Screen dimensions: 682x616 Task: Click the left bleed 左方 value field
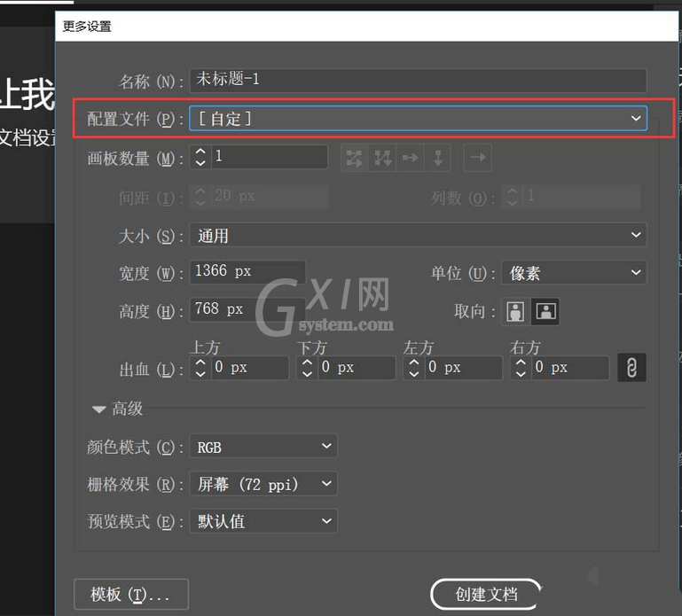[464, 368]
